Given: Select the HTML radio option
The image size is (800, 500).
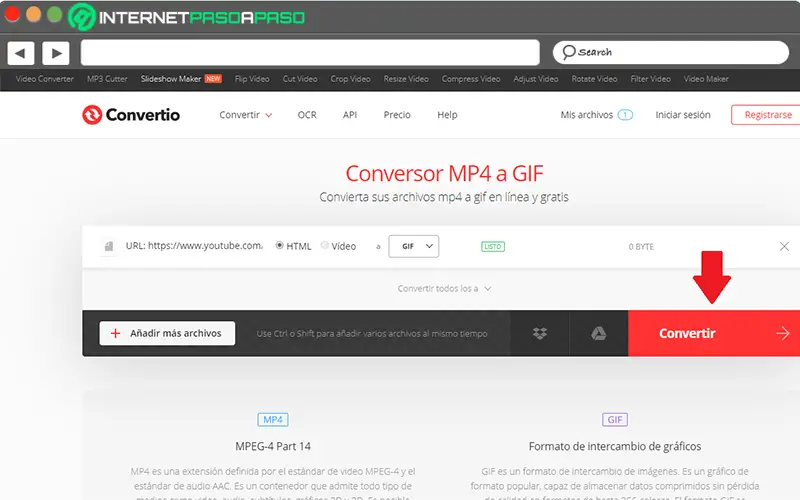Looking at the screenshot, I should coord(280,245).
